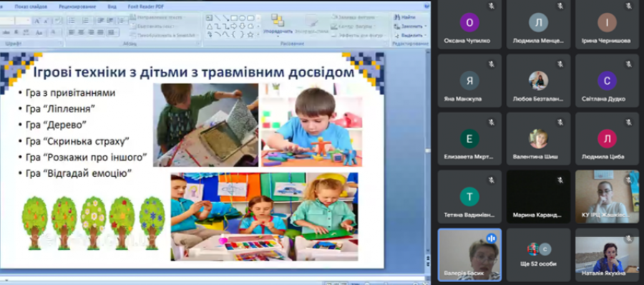
Task: Click Oksana Чупилко's muted microphone icon
Action: click(491, 6)
